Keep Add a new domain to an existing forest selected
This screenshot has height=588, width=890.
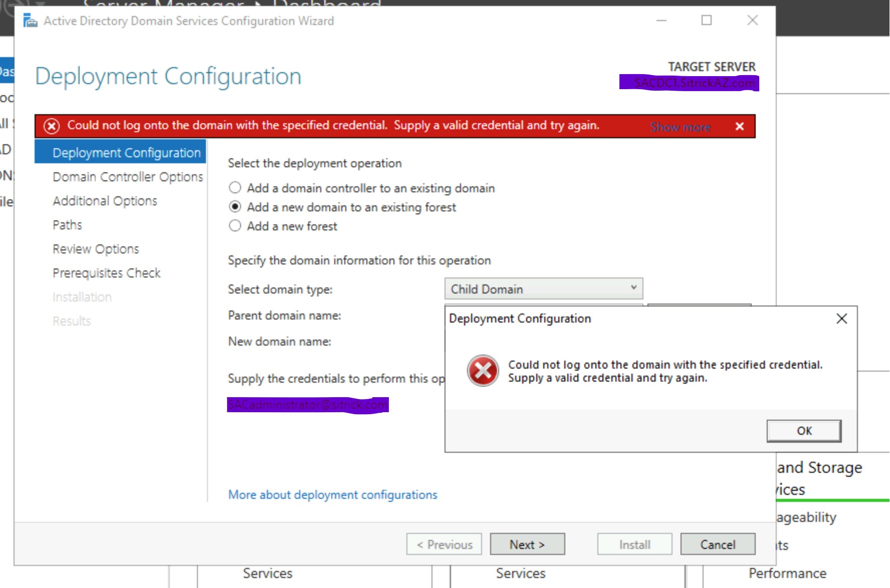coord(235,207)
